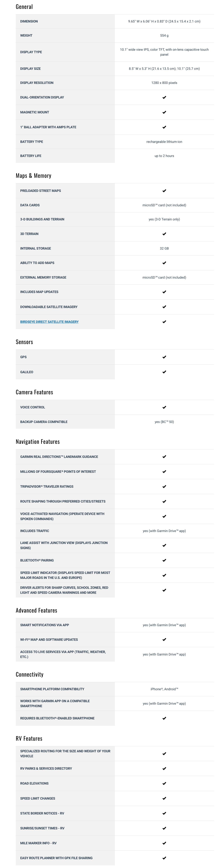Image resolution: width=222 pixels, height=868 pixels.
Task: Click the Battery Life row label
Action: pos(31,156)
